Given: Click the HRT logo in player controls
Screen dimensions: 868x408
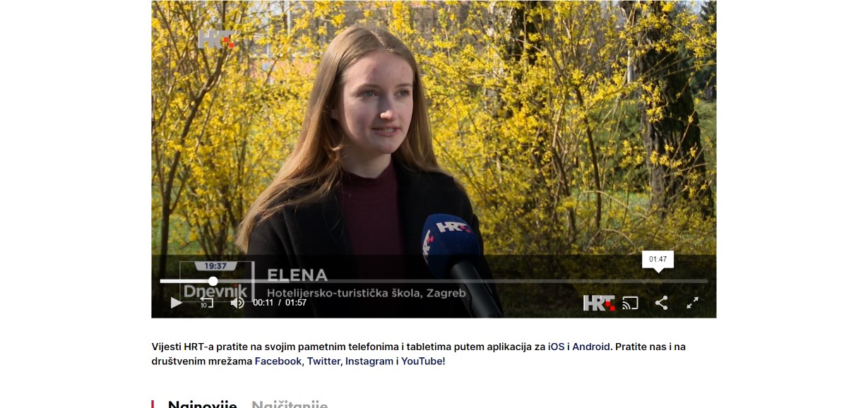Looking at the screenshot, I should 599,303.
